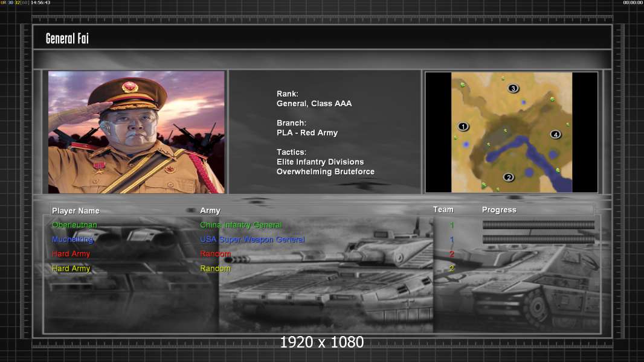The height and width of the screenshot is (362, 644).
Task: Click the 'USA Super Weapon General' army entry
Action: click(252, 240)
